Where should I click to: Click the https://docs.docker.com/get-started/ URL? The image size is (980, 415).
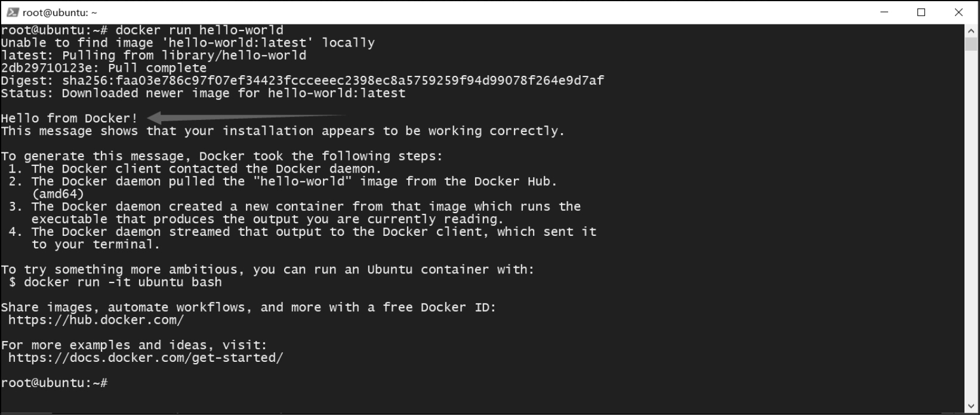click(x=146, y=358)
